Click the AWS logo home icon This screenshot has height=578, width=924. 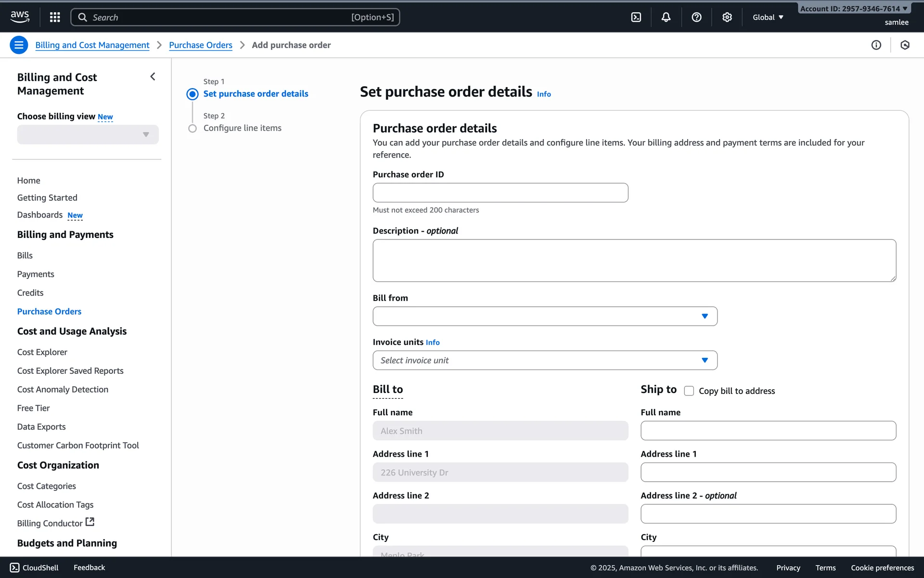(20, 17)
